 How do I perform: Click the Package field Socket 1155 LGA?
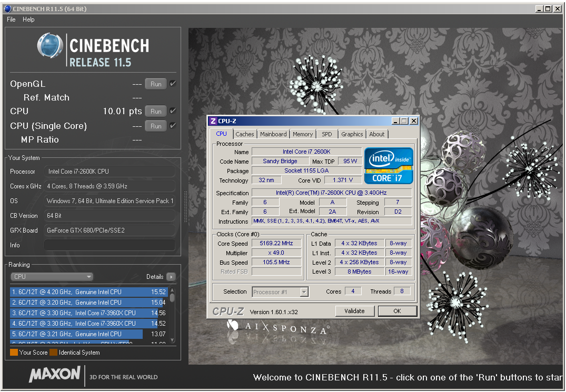click(306, 170)
